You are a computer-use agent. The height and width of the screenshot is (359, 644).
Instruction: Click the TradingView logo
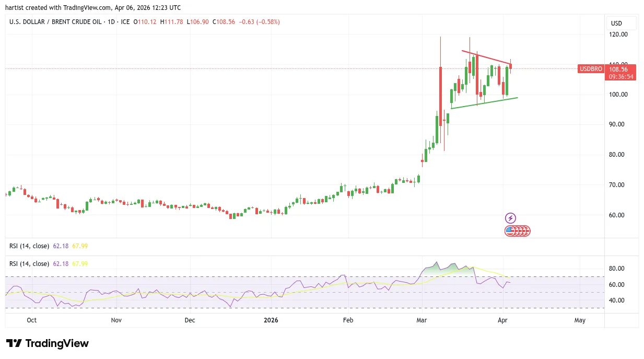tap(48, 343)
